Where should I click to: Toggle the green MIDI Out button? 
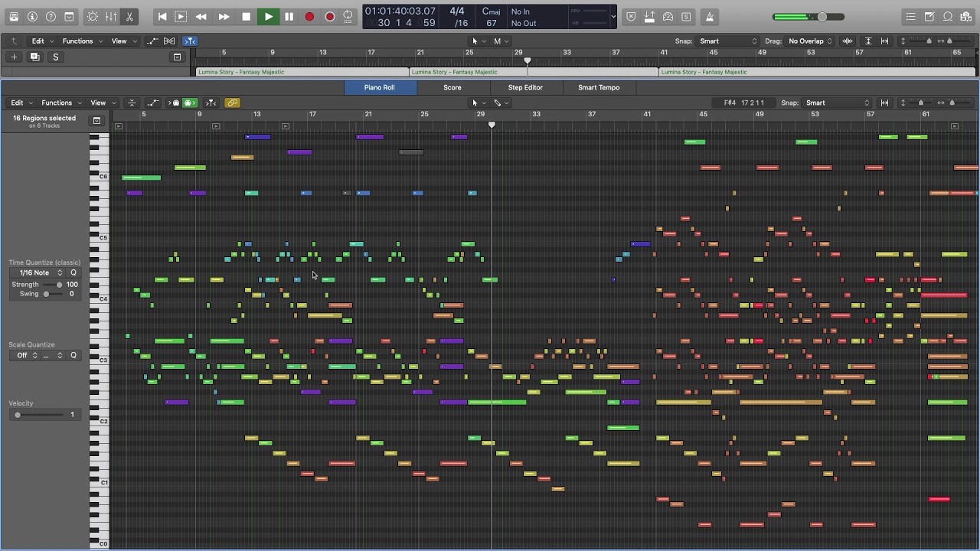(189, 103)
